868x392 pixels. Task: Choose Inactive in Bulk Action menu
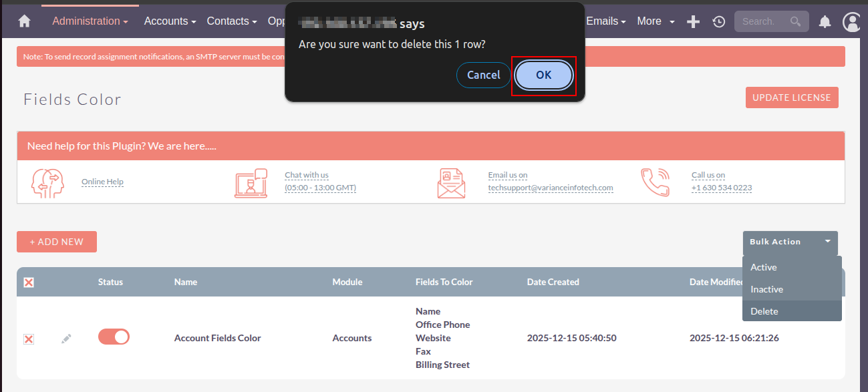tap(766, 289)
